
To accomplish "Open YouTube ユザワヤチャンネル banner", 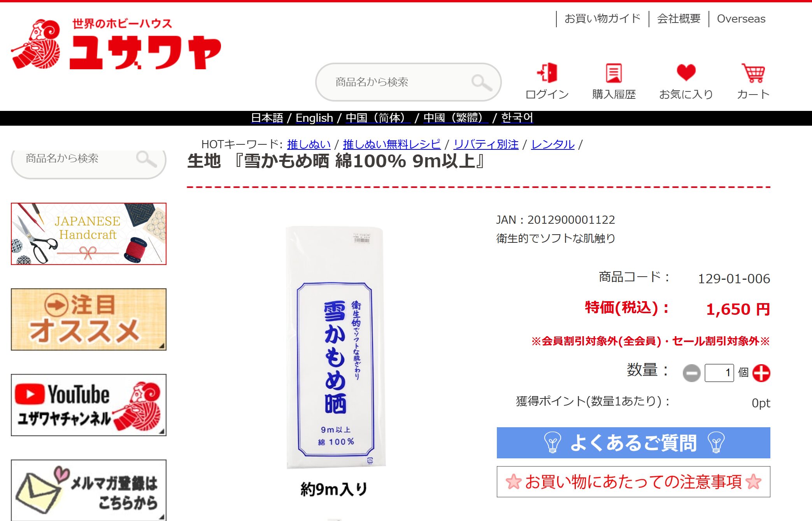I will click(x=89, y=405).
